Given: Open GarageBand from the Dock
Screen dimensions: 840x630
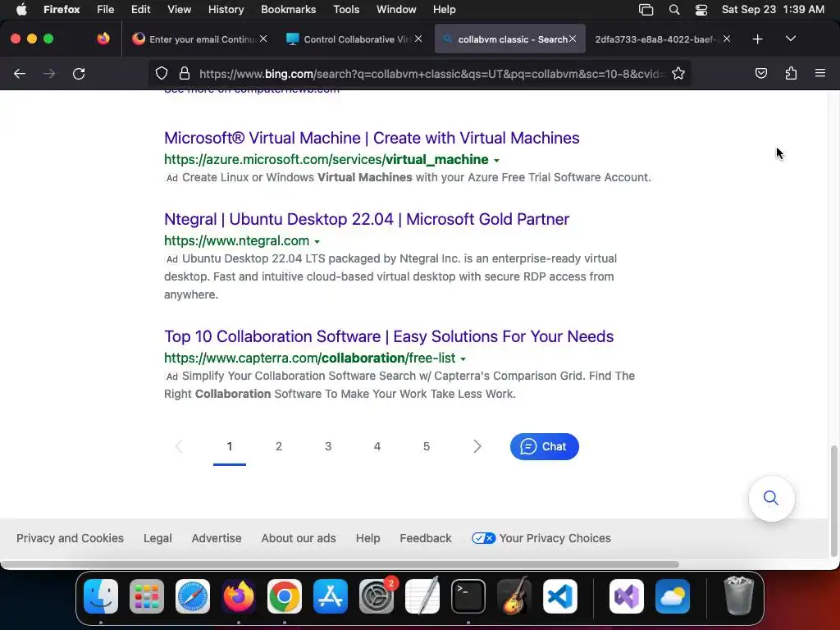Looking at the screenshot, I should [514, 596].
